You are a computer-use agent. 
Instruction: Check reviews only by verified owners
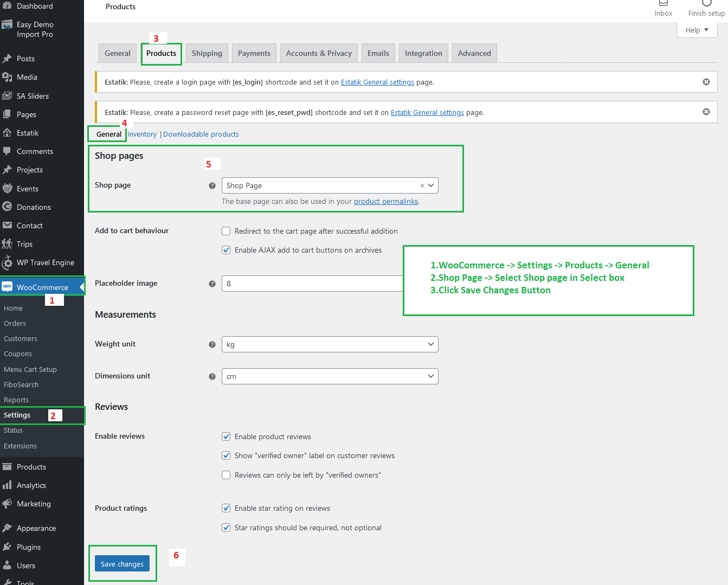click(226, 475)
